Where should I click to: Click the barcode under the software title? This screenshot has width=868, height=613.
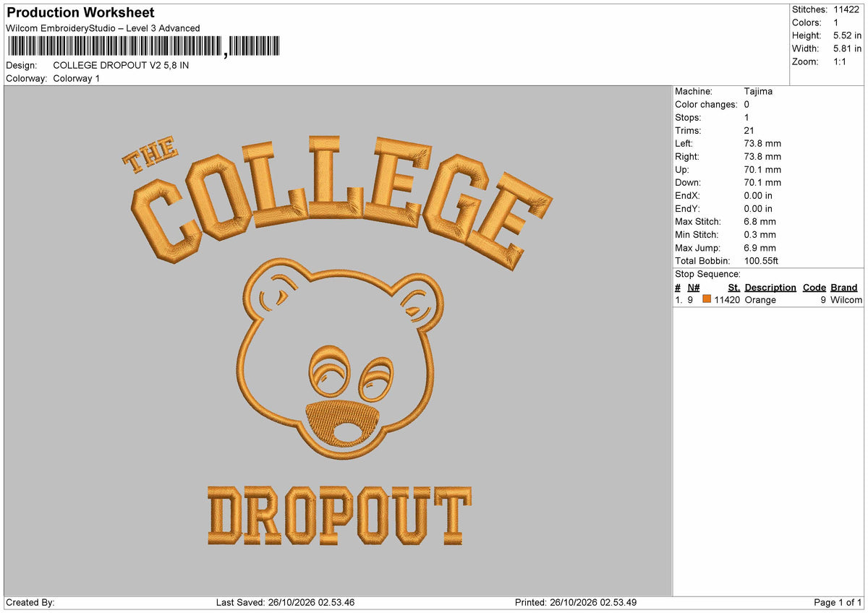143,46
